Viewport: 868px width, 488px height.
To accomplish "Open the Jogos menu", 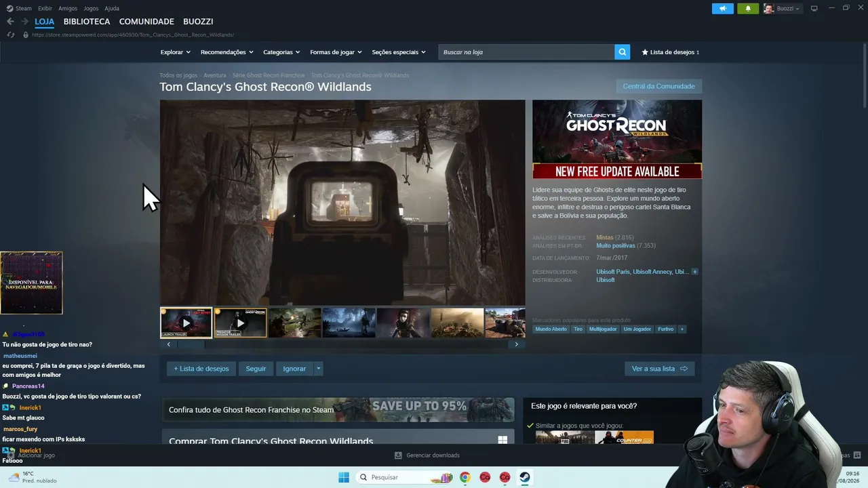I will pyautogui.click(x=91, y=8).
